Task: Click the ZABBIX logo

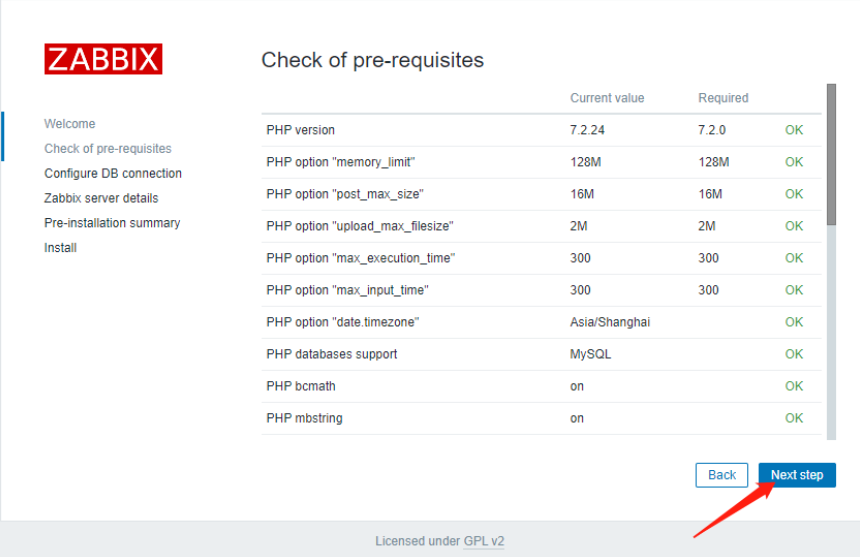Action: 103,59
